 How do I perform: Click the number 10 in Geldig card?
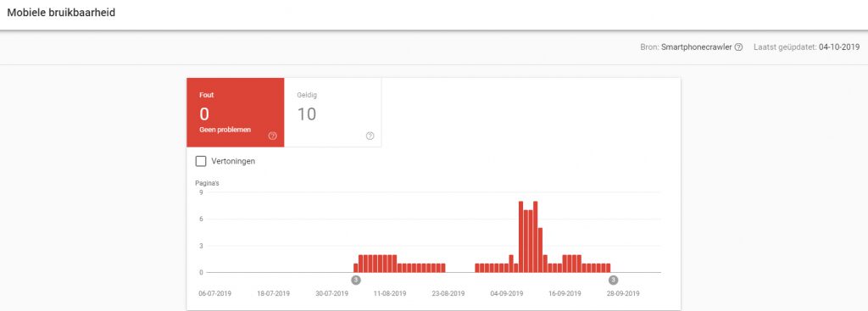click(x=307, y=114)
